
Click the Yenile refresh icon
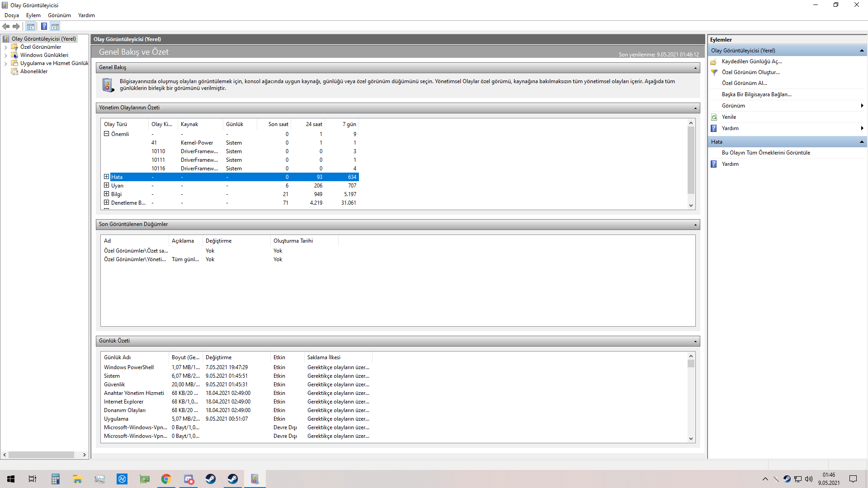tap(714, 117)
